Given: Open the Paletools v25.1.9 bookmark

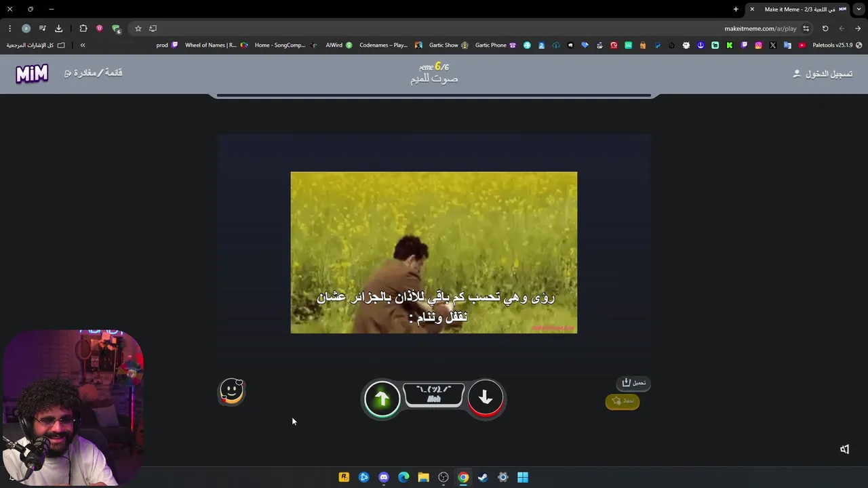Looking at the screenshot, I should 837,45.
